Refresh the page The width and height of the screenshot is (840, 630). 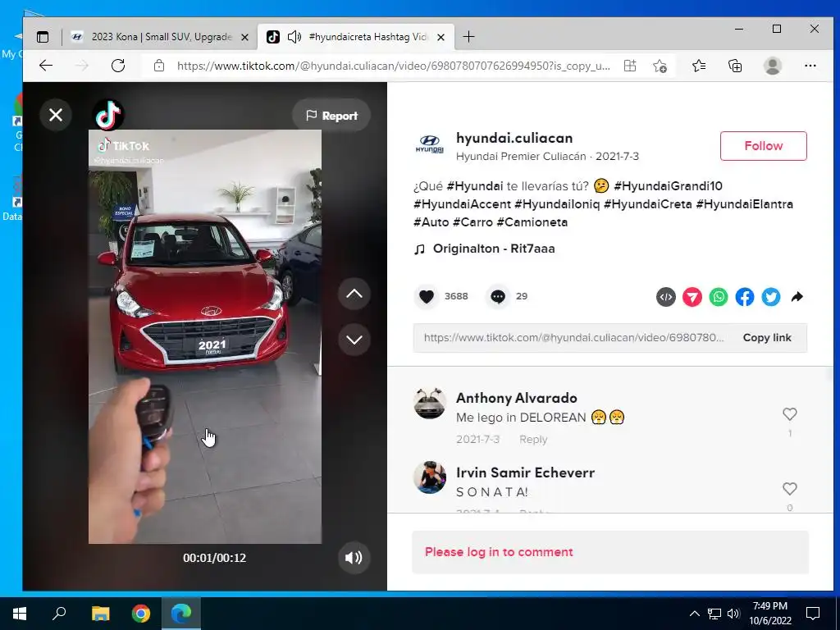(x=118, y=66)
